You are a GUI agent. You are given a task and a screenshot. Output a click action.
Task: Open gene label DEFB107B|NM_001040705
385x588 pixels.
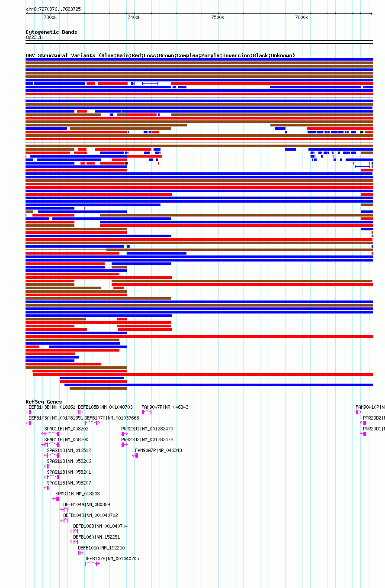click(112, 559)
